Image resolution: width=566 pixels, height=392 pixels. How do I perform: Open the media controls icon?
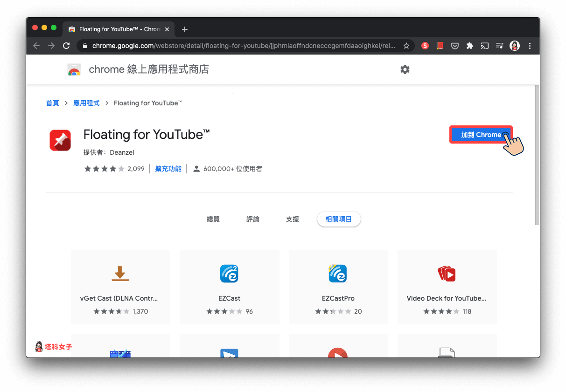499,46
